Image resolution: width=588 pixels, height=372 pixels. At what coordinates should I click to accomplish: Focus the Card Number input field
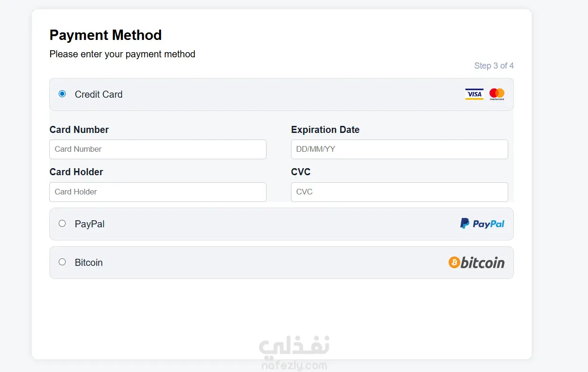coord(158,149)
